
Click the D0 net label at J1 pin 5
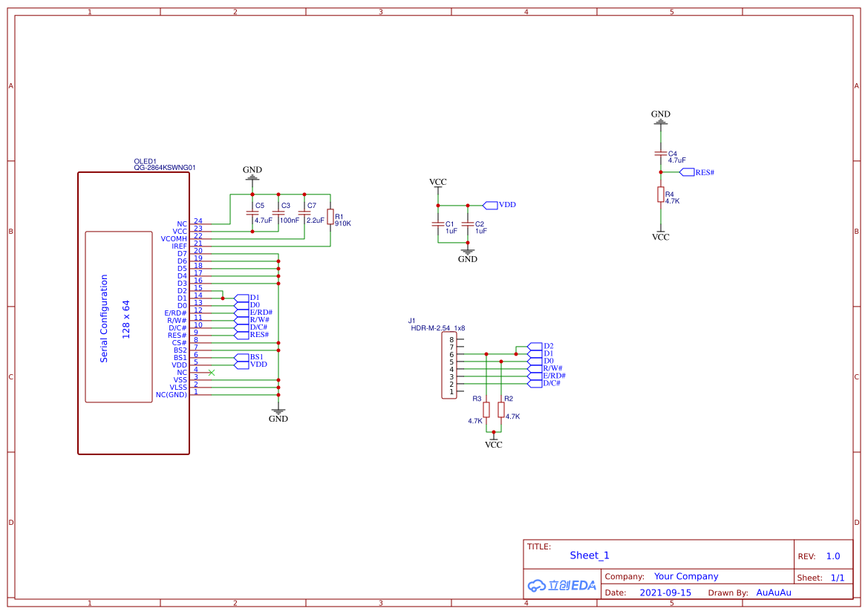tap(549, 361)
